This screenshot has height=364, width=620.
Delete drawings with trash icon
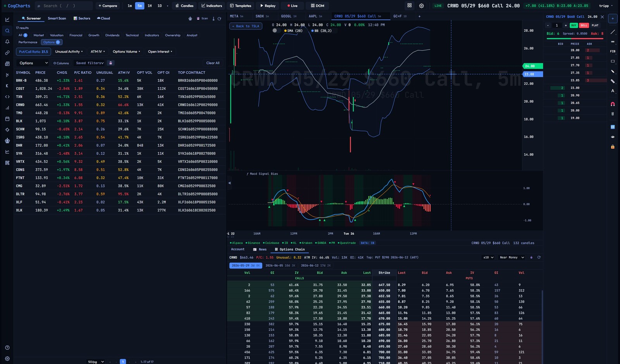pyautogui.click(x=613, y=114)
